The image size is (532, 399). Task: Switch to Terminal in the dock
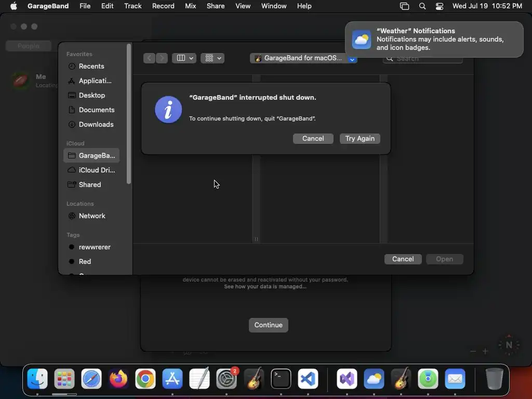point(281,379)
